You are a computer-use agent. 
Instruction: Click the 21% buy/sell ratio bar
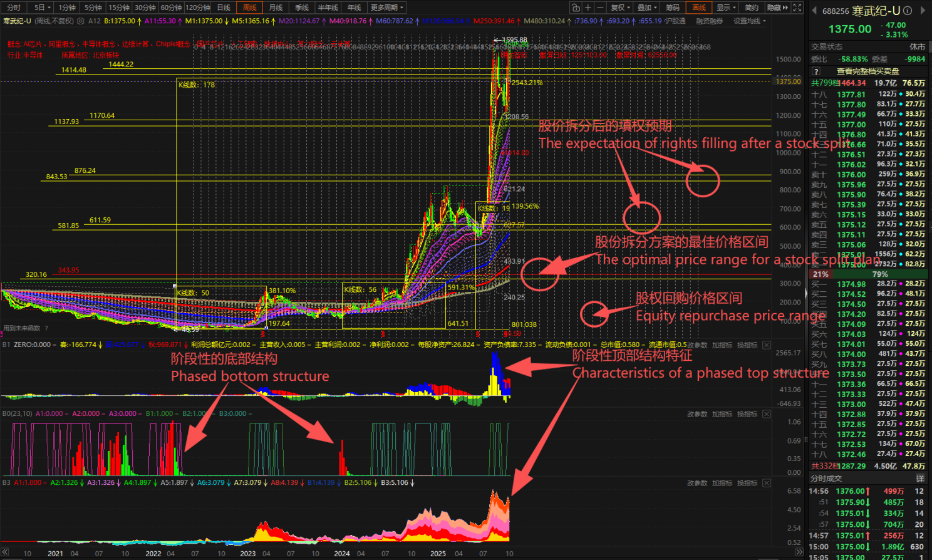point(821,274)
